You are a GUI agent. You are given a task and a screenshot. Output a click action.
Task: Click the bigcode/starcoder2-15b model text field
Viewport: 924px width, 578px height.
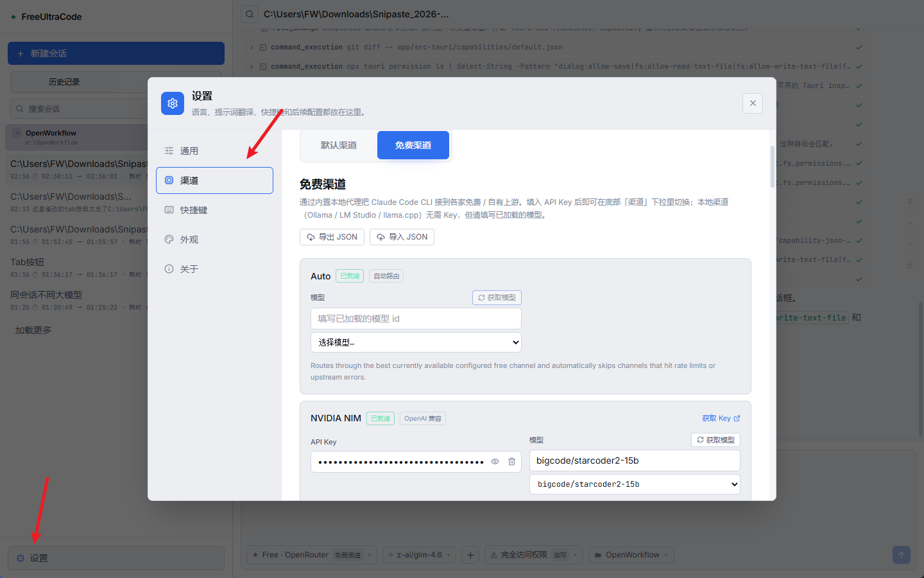click(635, 460)
